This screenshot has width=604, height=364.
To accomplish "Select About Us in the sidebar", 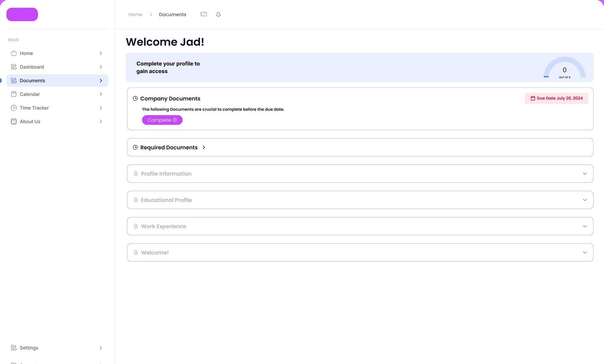I will pos(57,122).
